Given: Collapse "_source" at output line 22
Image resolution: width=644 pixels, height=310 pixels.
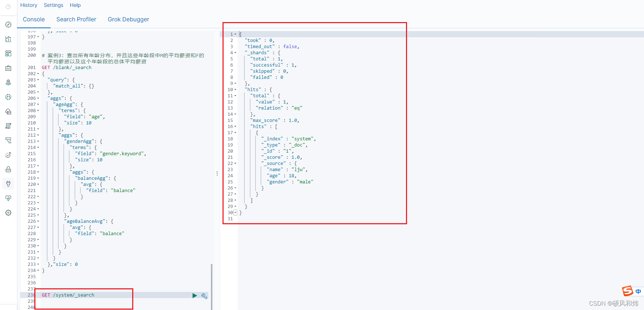Looking at the screenshot, I should [235, 164].
